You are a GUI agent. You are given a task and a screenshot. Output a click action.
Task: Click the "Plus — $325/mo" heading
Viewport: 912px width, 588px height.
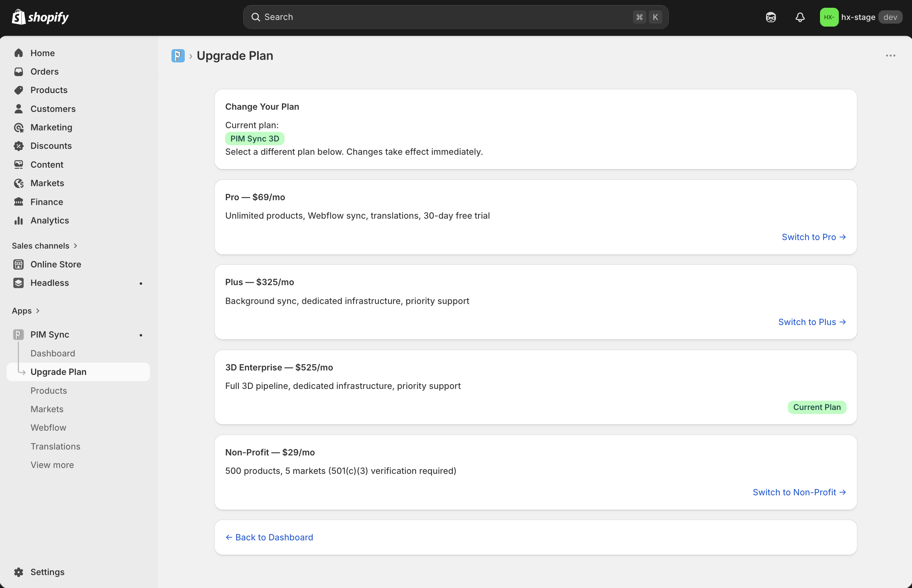260,283
